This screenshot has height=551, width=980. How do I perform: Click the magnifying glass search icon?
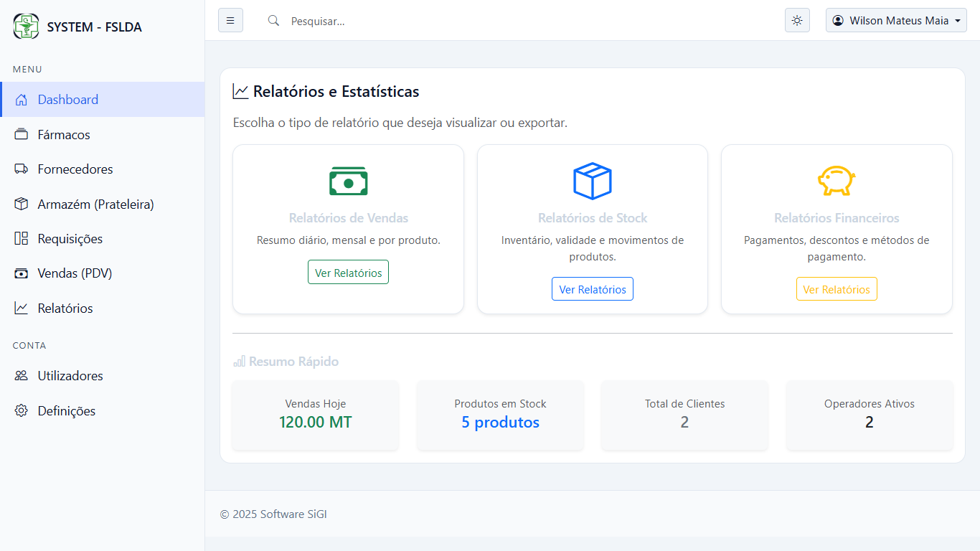[x=273, y=21]
